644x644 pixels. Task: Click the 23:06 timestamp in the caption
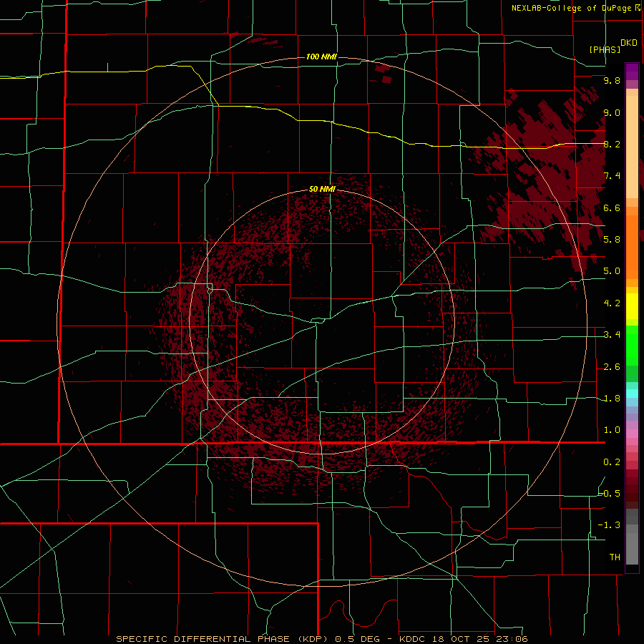click(513, 639)
